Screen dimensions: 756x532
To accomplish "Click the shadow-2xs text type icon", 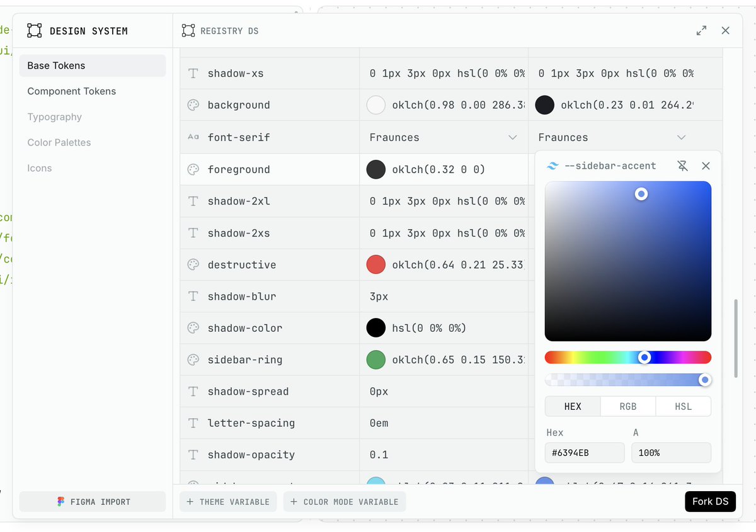I will 193,233.
